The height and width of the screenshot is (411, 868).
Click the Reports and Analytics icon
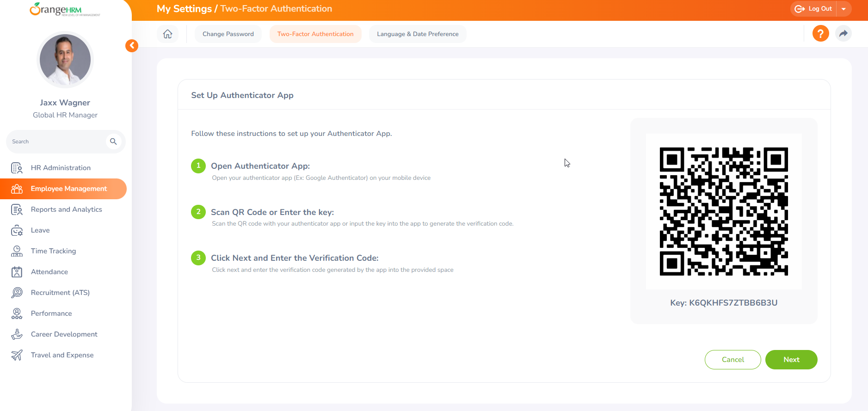tap(17, 209)
